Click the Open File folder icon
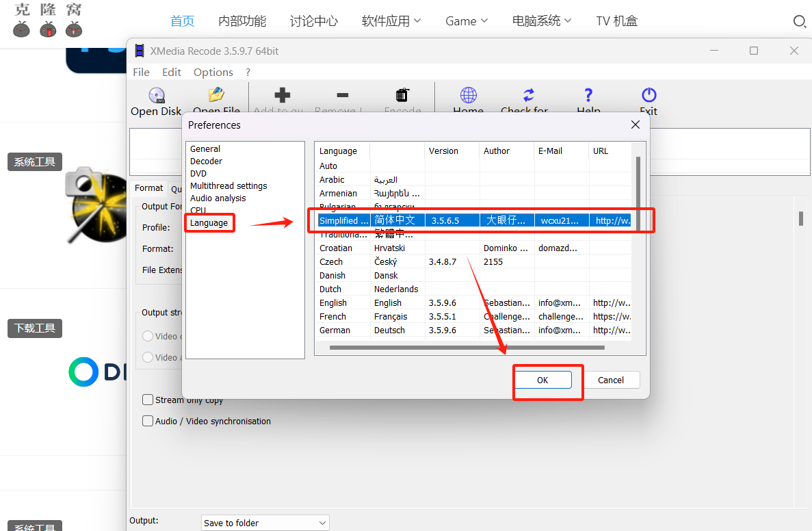Image resolution: width=812 pixels, height=531 pixels. 216,95
